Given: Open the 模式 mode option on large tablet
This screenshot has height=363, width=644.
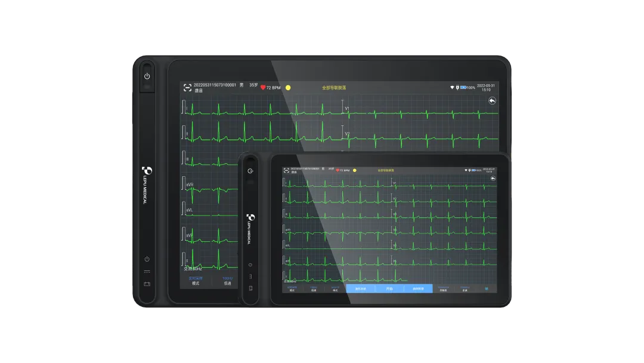Looking at the screenshot, I should pos(196,281).
